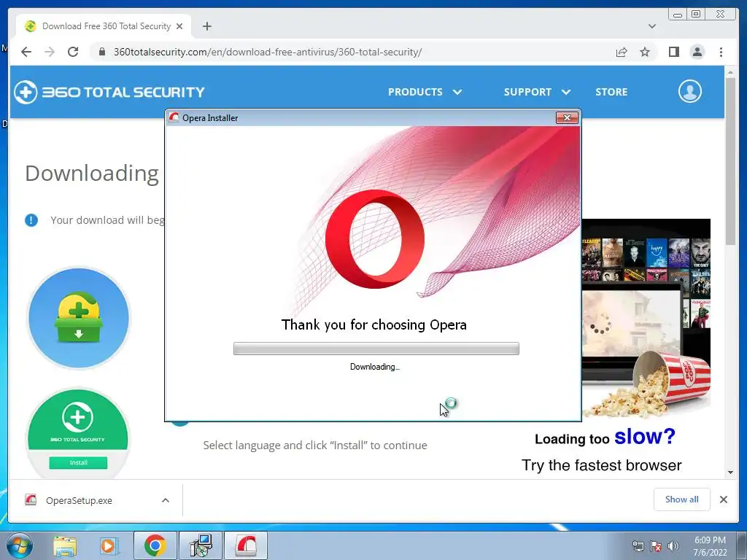The image size is (747, 560).
Task: Close the downloads bar
Action: point(723,499)
